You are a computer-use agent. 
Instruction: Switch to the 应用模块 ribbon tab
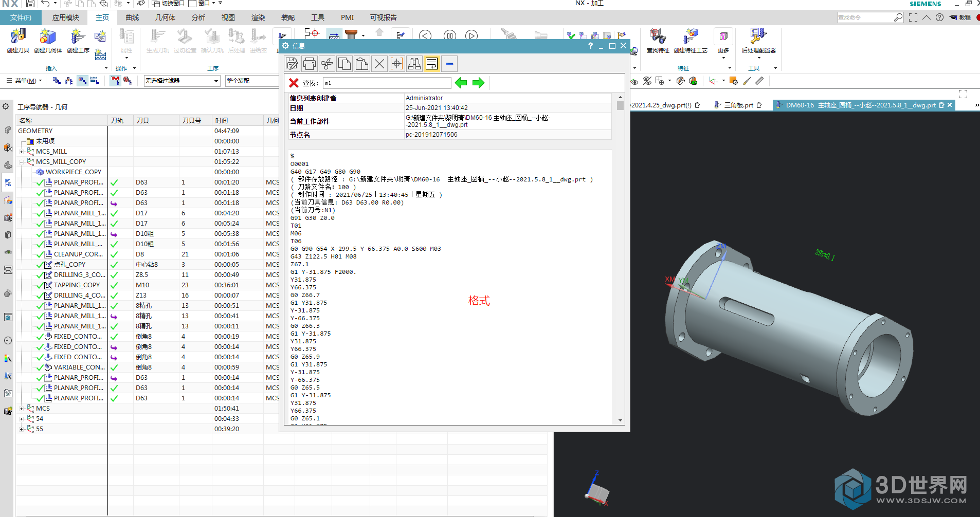65,17
